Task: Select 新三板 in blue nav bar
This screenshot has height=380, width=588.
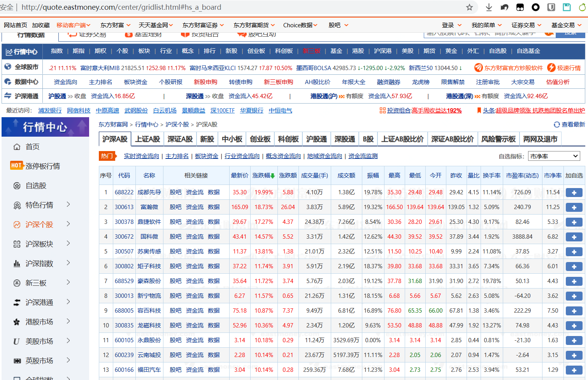Action: [x=311, y=51]
